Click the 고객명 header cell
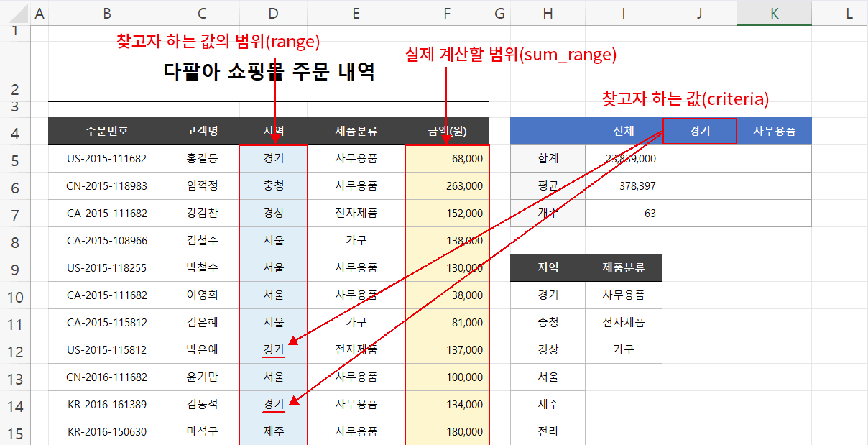 tap(202, 131)
